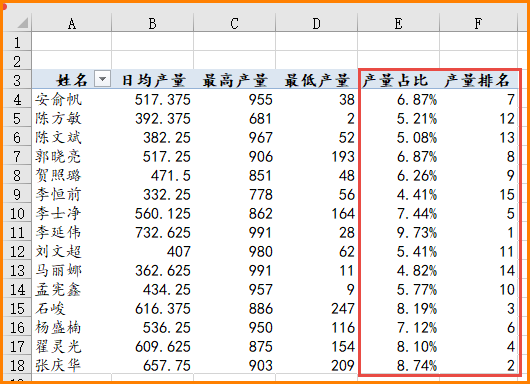Viewport: 530px width, 384px height.
Task: Click the 产量排名 header cell
Action: (478, 80)
